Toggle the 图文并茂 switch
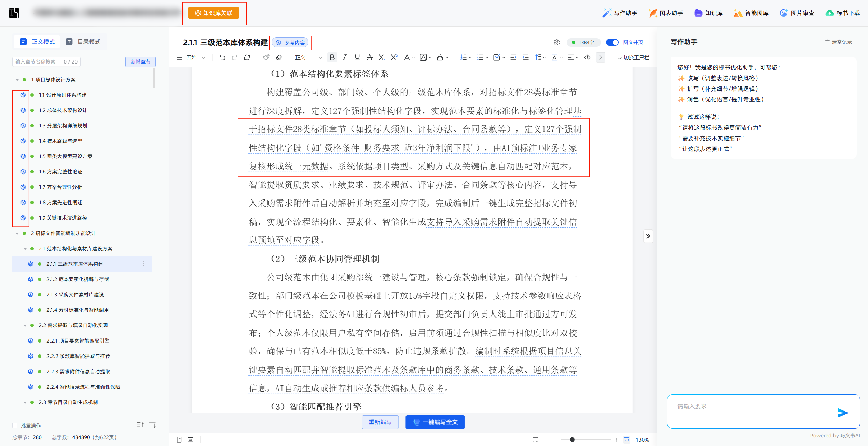Image resolution: width=868 pixels, height=446 pixels. click(612, 42)
